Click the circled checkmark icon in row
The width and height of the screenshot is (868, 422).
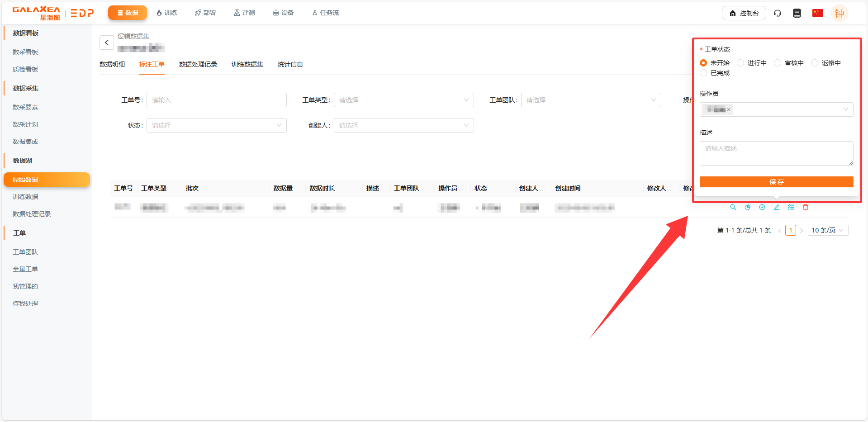pos(762,207)
